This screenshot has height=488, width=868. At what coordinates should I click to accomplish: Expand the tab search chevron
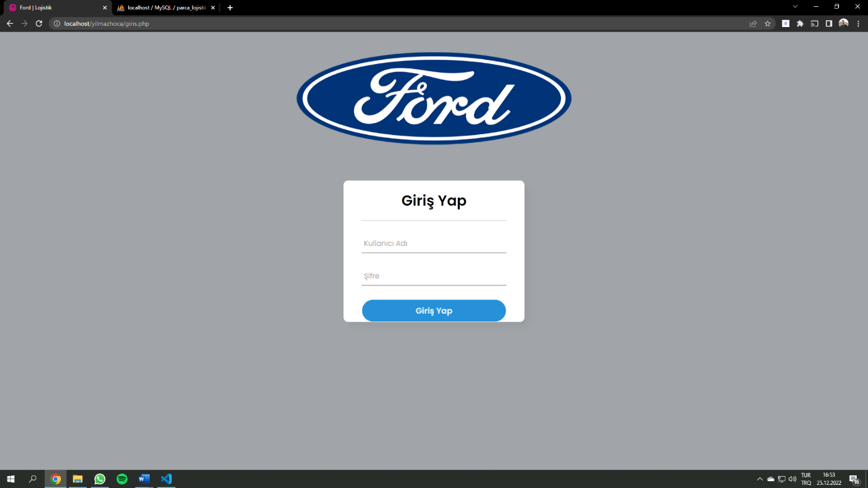click(795, 7)
